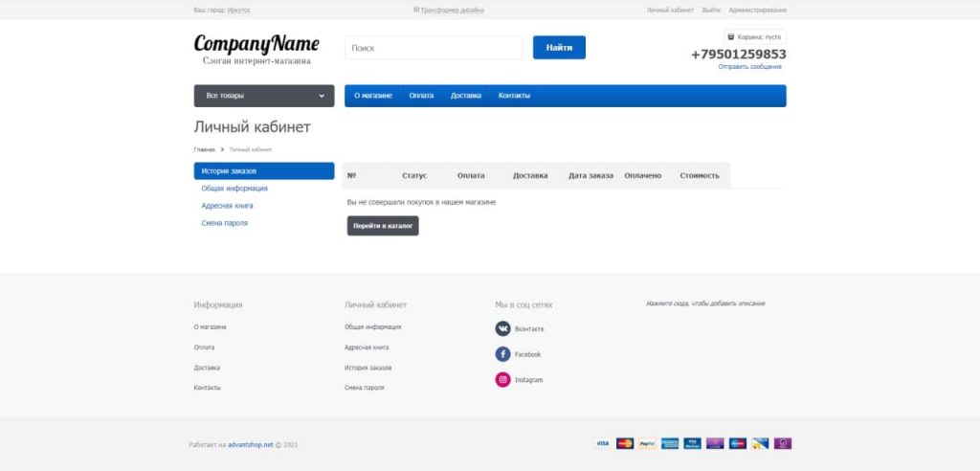
Task: Click the Найти search button
Action: 559,48
